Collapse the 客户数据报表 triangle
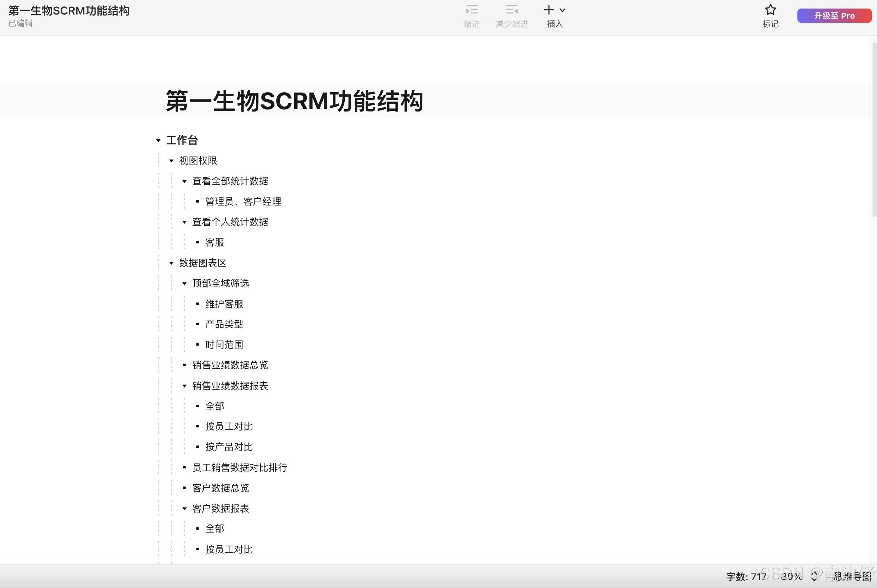The image size is (877, 588). coord(184,509)
